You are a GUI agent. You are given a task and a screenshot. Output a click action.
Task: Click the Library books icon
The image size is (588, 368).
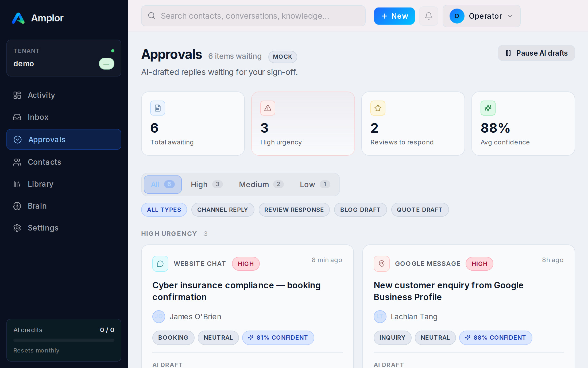coord(17,184)
